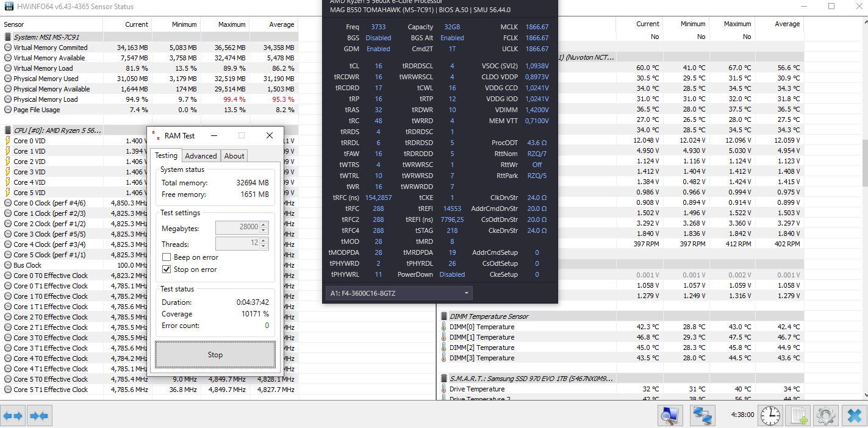The width and height of the screenshot is (868, 428).
Task: Start logging with the document-plus icon
Action: pos(798,416)
